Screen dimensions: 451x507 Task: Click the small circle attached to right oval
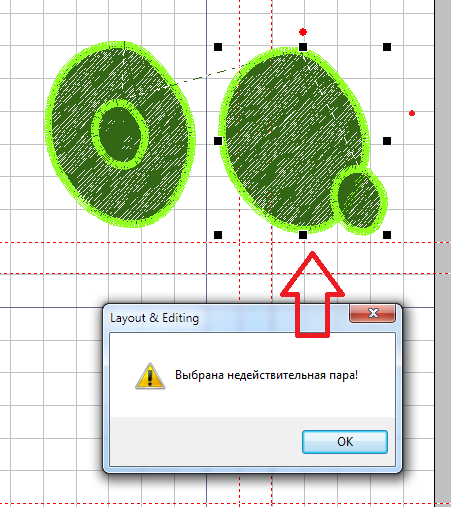[359, 200]
